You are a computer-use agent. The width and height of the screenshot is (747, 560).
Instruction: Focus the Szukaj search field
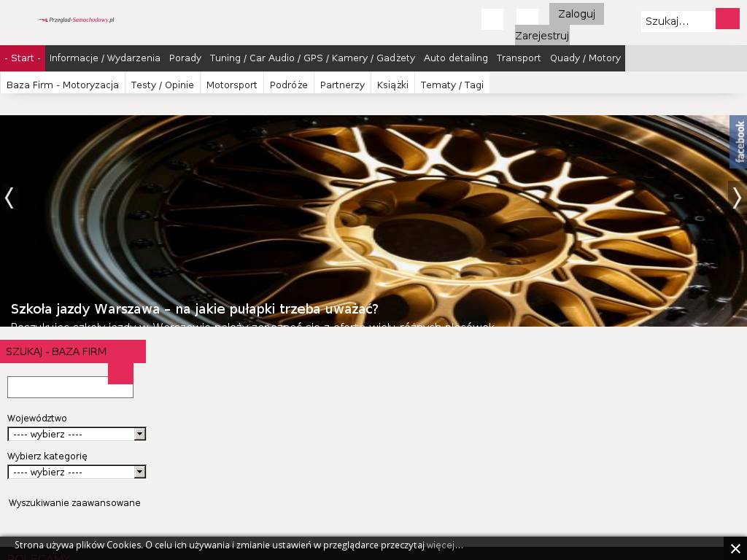[x=677, y=21]
